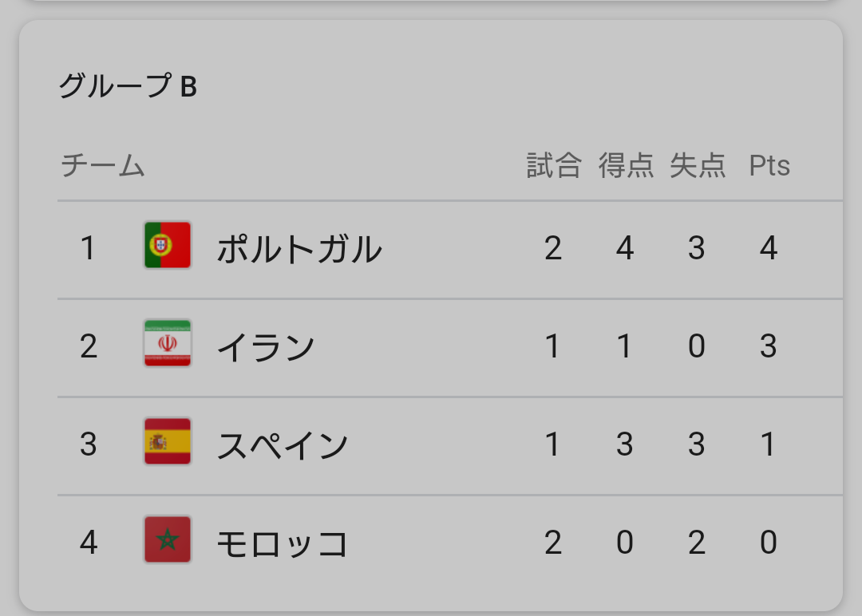Image resolution: width=862 pixels, height=616 pixels.
Task: Click Spain's 得点 value
Action: coord(624,444)
